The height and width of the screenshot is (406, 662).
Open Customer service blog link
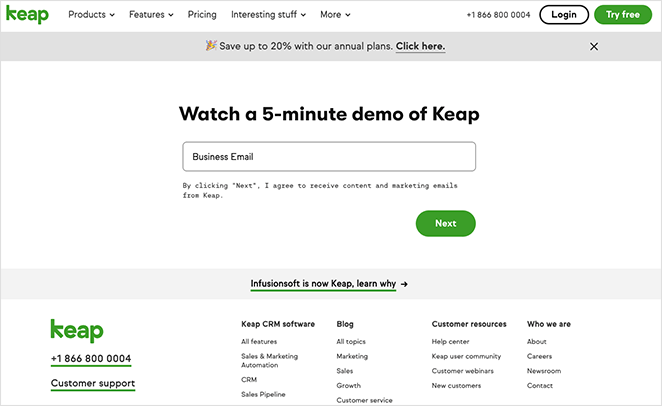click(x=364, y=400)
